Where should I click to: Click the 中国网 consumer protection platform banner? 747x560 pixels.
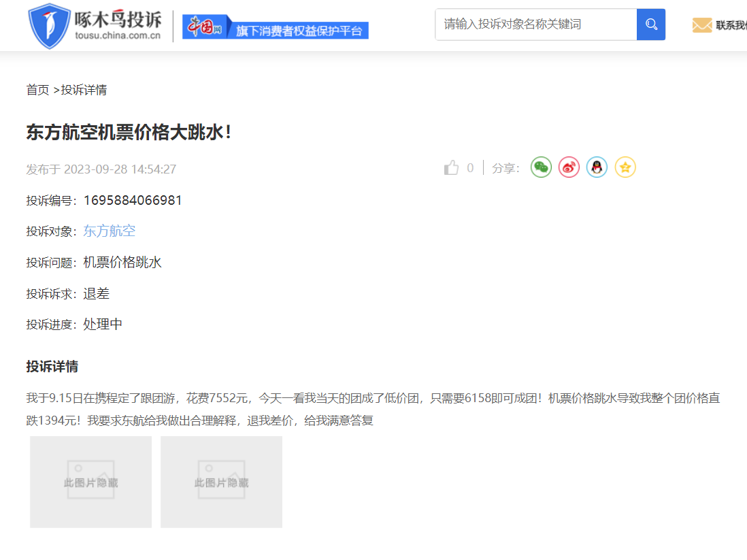tap(275, 27)
